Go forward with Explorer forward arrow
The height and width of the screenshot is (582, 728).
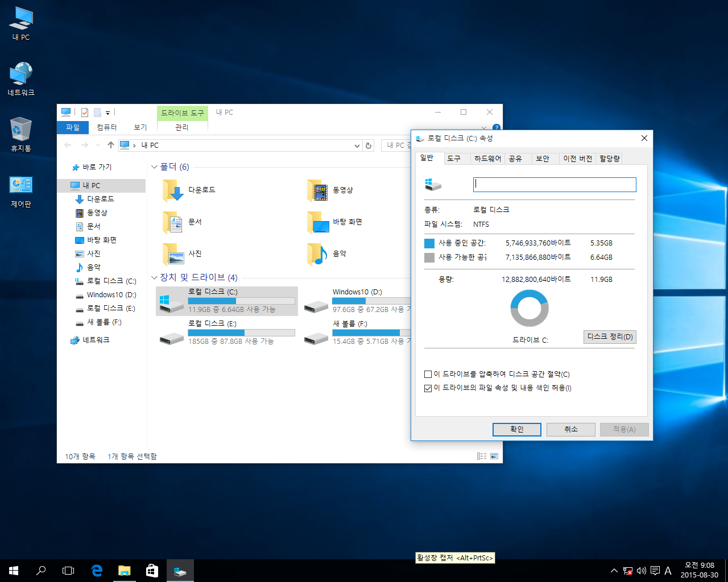(85, 145)
